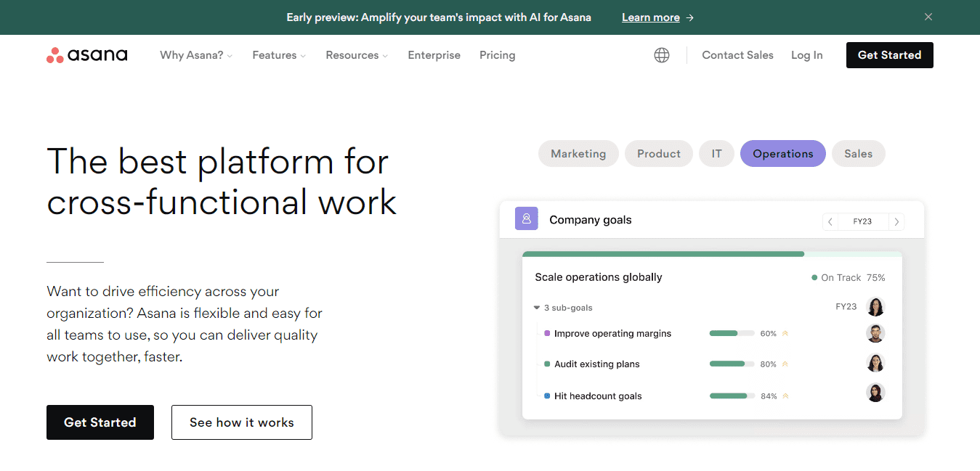Image resolution: width=980 pixels, height=471 pixels.
Task: Click the On Track green status dot
Action: pos(814,278)
